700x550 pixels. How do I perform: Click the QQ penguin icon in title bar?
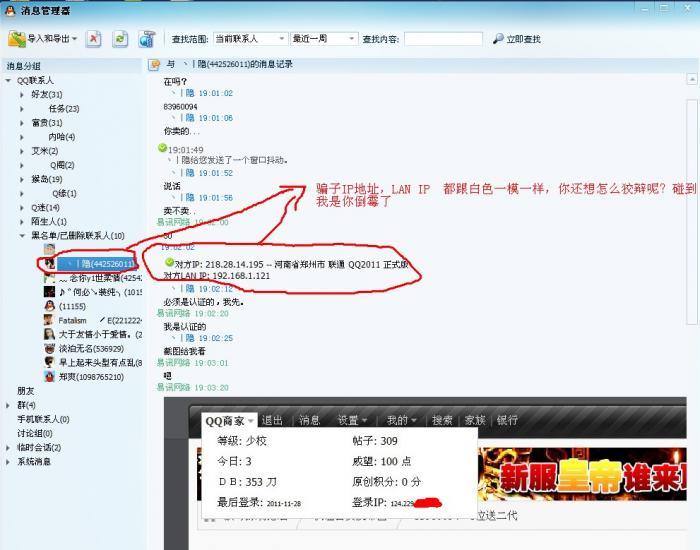(10, 11)
